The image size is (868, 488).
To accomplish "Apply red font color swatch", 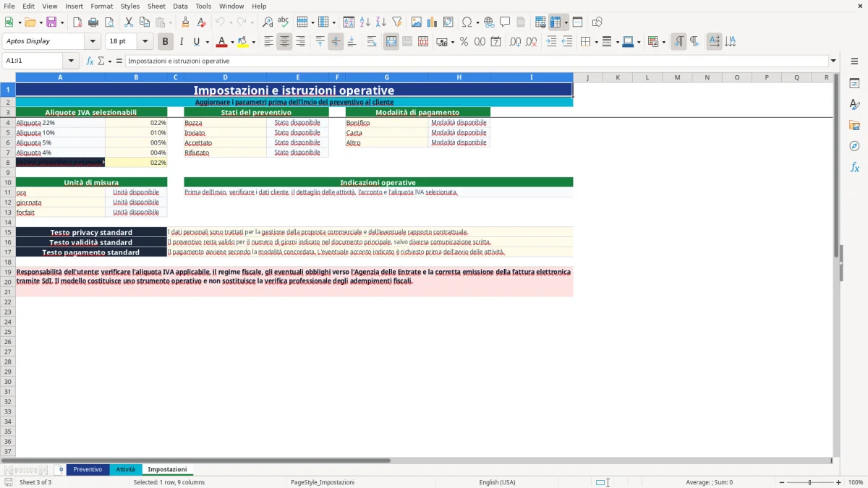I will point(221,42).
